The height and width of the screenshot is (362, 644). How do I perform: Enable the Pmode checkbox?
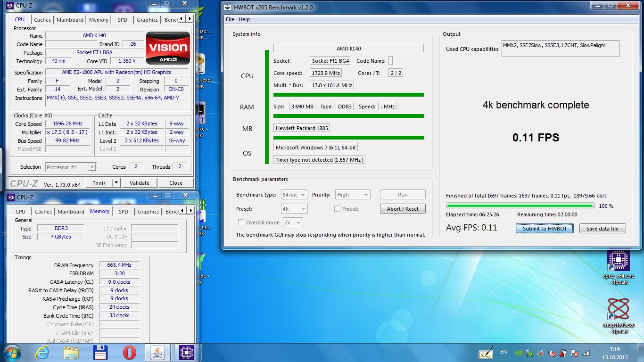[x=337, y=209]
